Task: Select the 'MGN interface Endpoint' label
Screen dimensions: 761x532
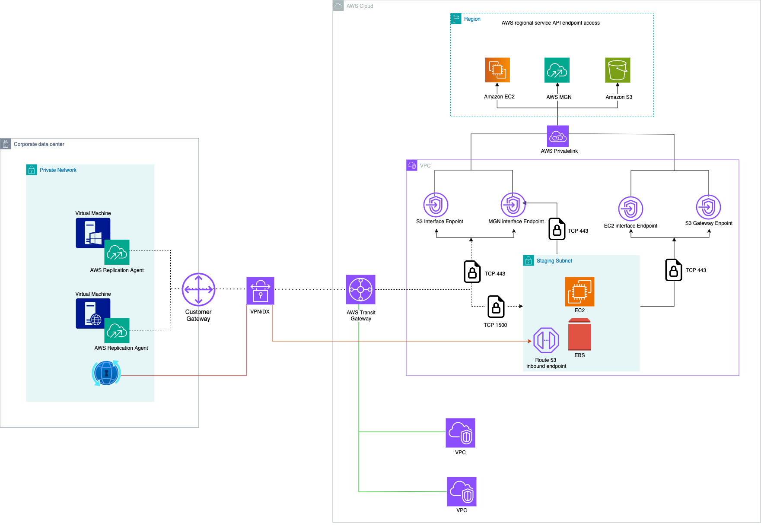Action: 516,222
